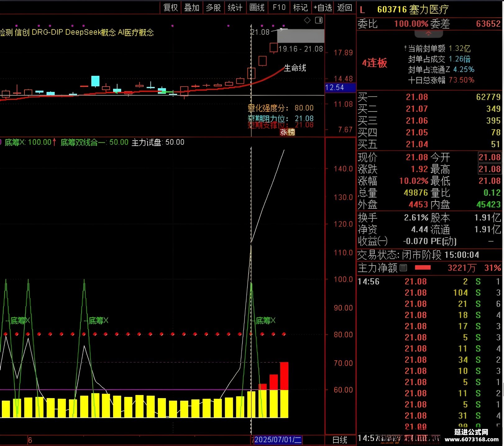Click the 返回 button
The height and width of the screenshot is (446, 504).
[345, 7]
